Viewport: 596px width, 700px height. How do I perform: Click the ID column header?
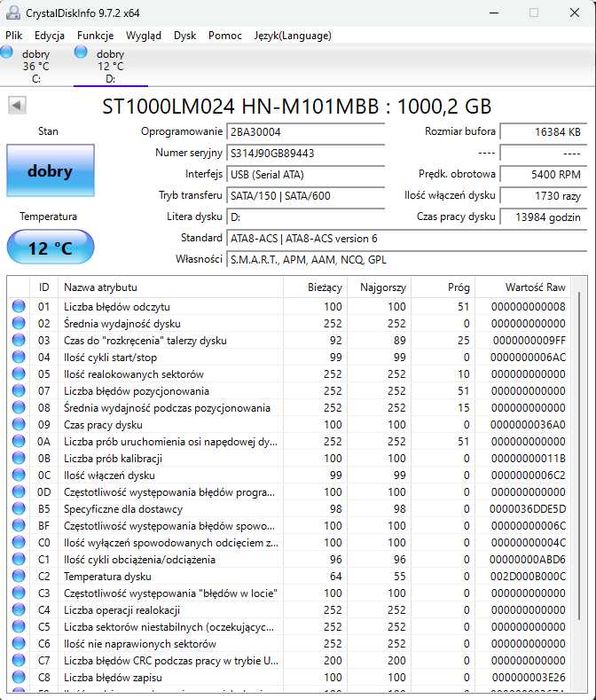[x=44, y=287]
